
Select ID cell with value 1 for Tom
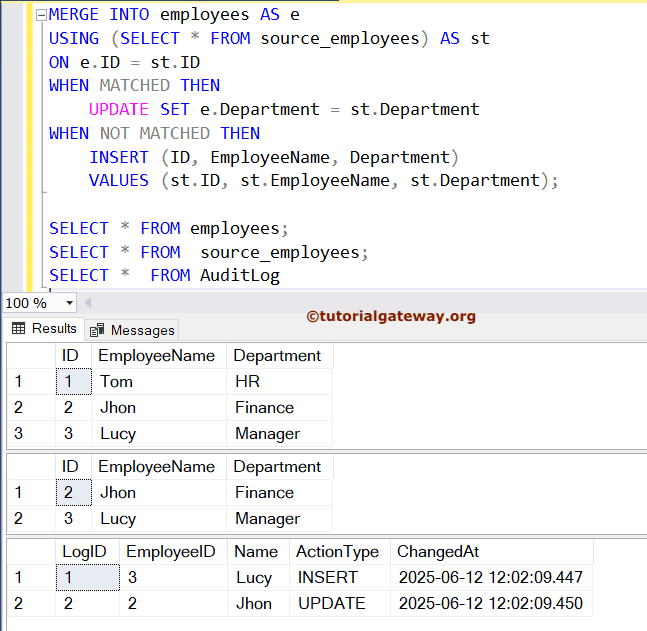click(x=74, y=381)
